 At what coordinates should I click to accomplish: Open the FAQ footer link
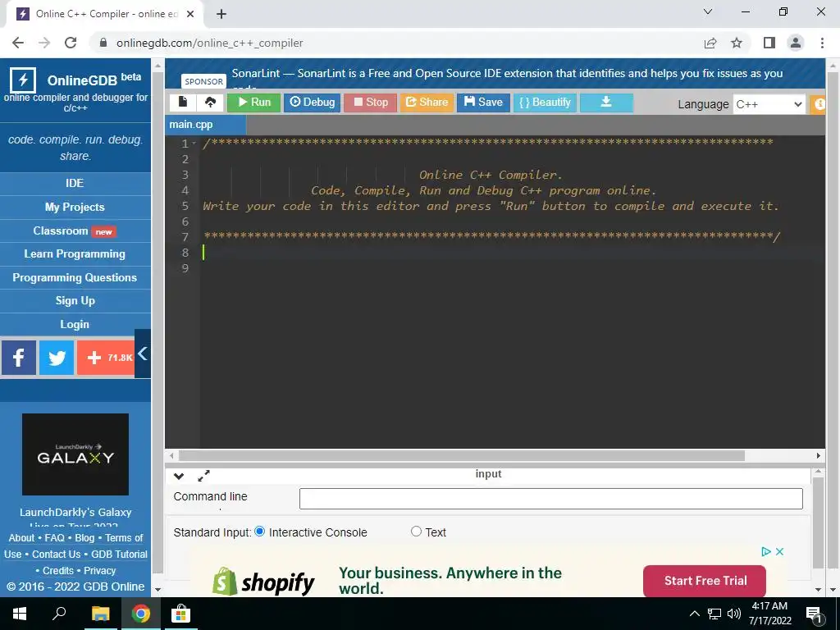(x=55, y=538)
